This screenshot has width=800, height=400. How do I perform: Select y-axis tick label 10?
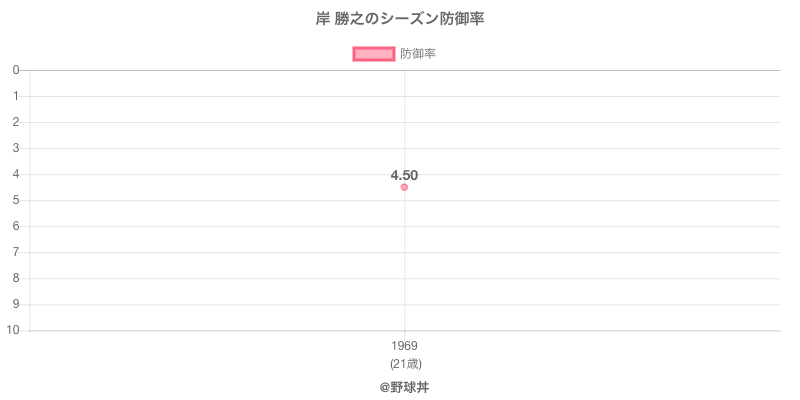pos(14,330)
